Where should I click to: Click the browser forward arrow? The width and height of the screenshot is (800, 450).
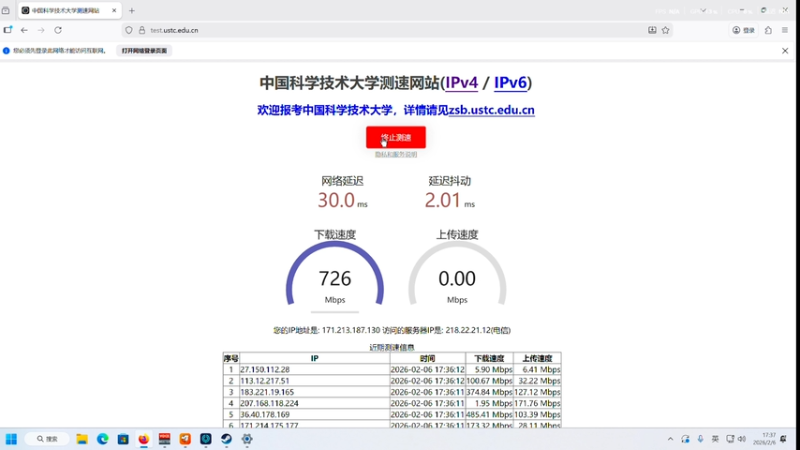[41, 30]
